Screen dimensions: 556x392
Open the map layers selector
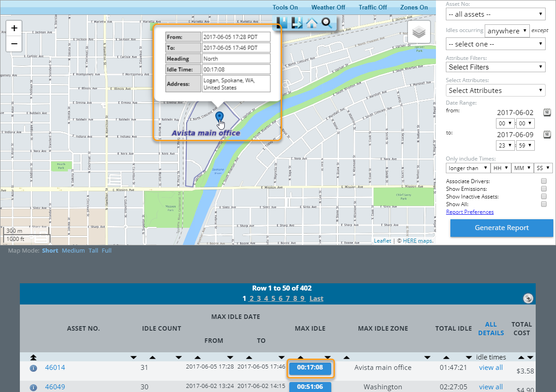coord(419,32)
